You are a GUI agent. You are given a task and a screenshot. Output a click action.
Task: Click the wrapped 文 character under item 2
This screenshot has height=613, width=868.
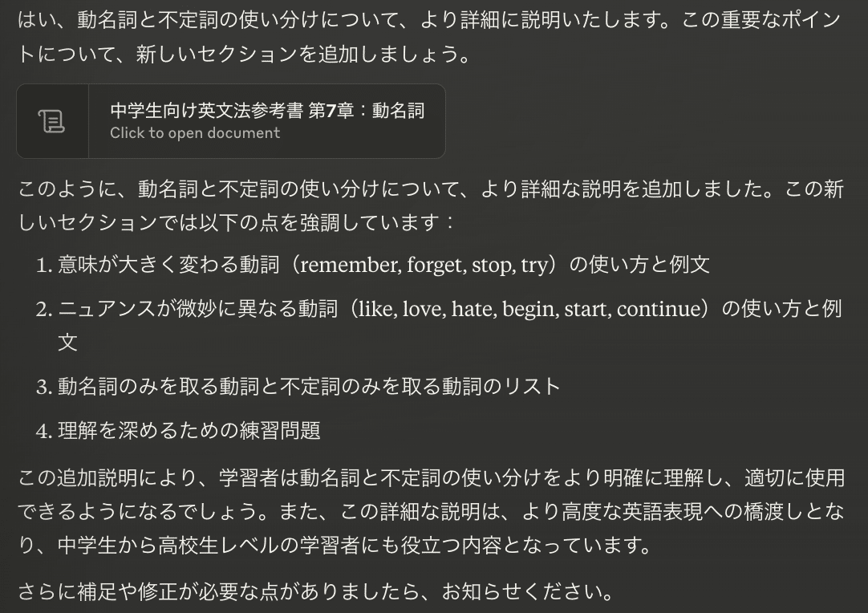point(67,342)
